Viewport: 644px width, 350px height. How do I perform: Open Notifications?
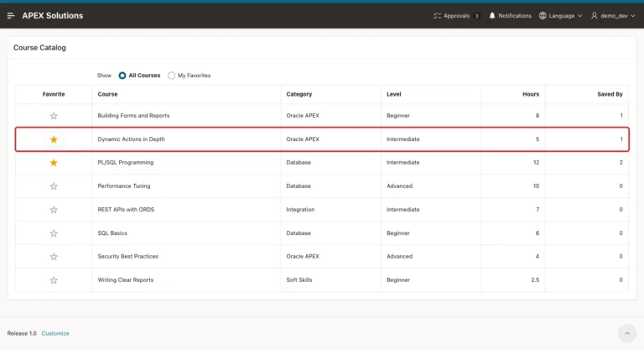(510, 16)
